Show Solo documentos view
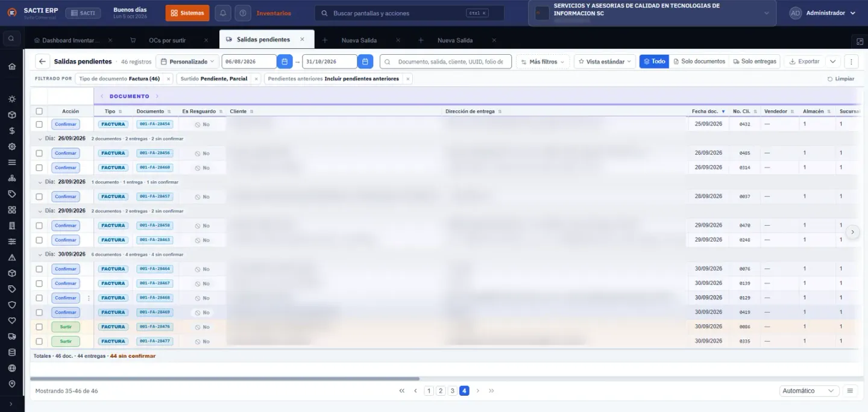Viewport: 868px width, 412px height. click(x=699, y=61)
